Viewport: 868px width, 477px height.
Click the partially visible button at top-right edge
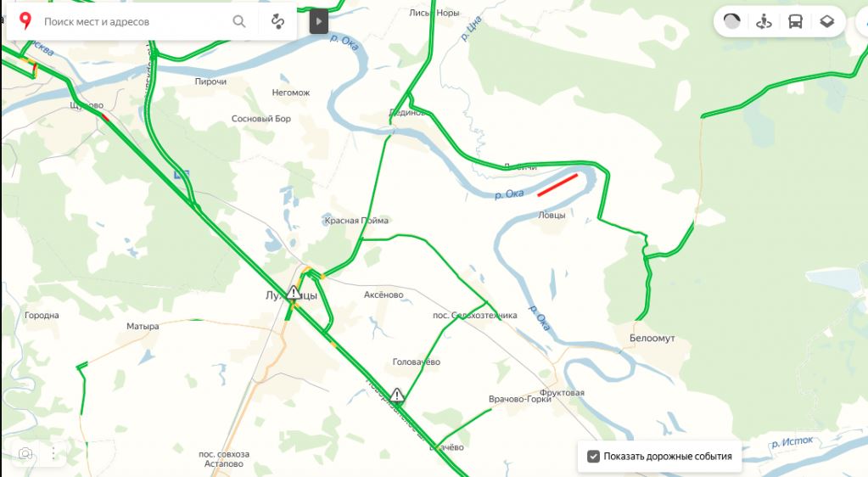pos(863,21)
